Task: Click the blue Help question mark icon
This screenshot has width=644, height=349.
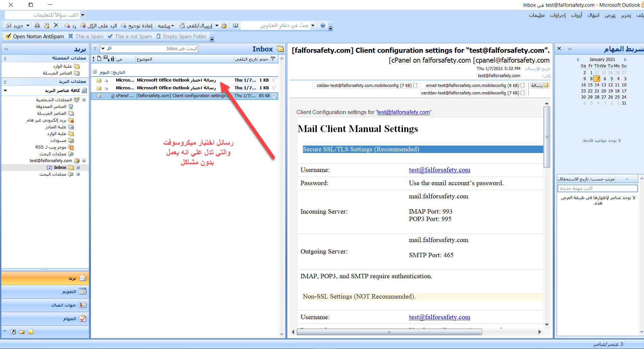Action: [x=323, y=25]
